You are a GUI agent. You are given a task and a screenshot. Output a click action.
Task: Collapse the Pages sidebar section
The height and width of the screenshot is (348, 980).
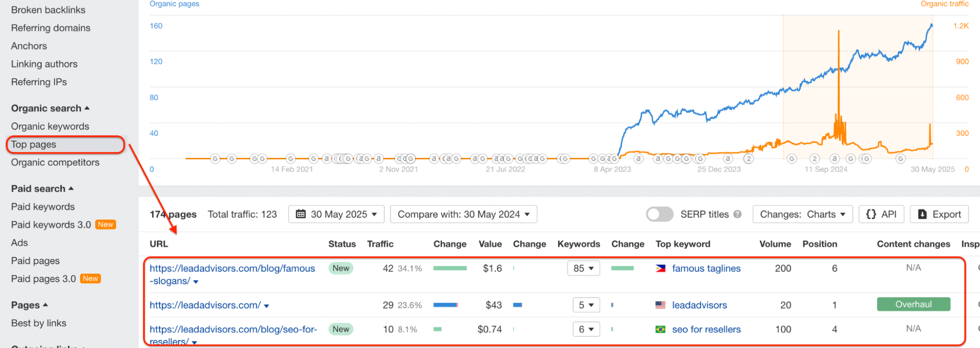click(29, 305)
